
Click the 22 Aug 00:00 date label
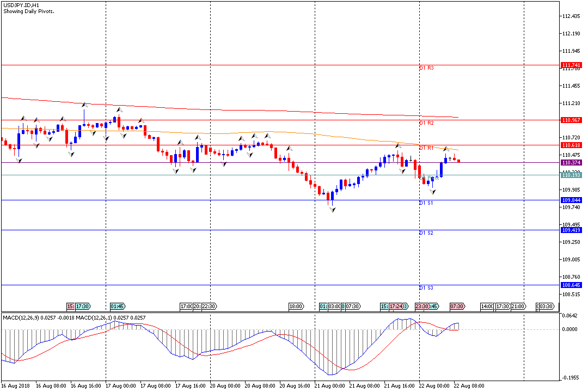434,386
